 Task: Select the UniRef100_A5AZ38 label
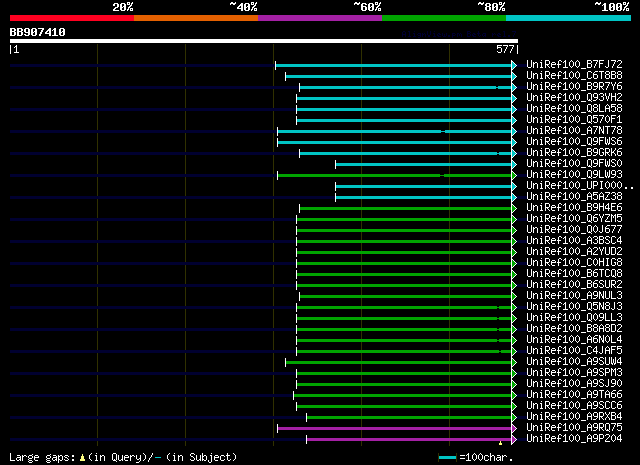coord(574,196)
